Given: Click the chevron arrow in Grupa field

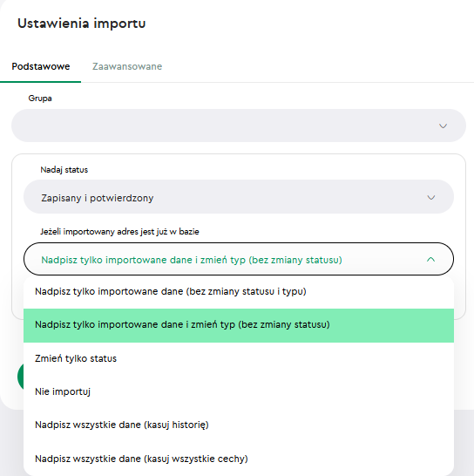Looking at the screenshot, I should coord(443,126).
